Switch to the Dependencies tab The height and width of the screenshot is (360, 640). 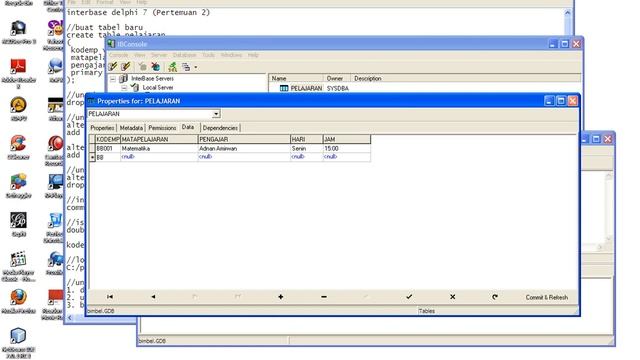pyautogui.click(x=220, y=128)
